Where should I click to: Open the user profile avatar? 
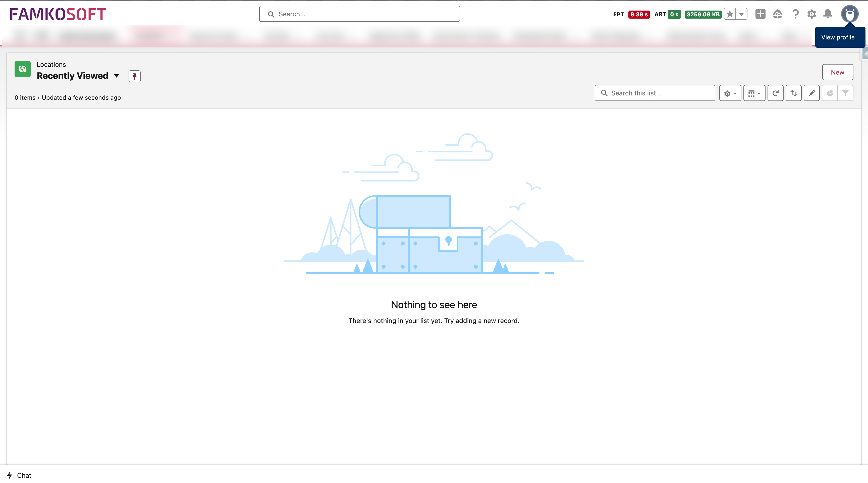(849, 14)
